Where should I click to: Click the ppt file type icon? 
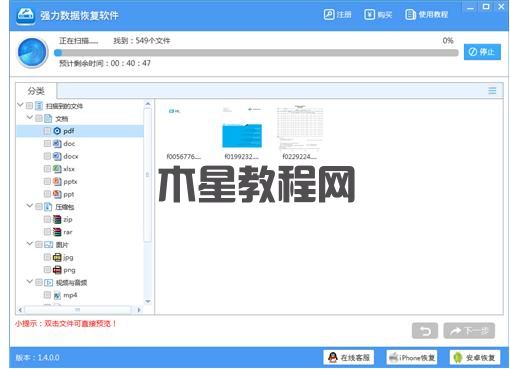point(57,194)
